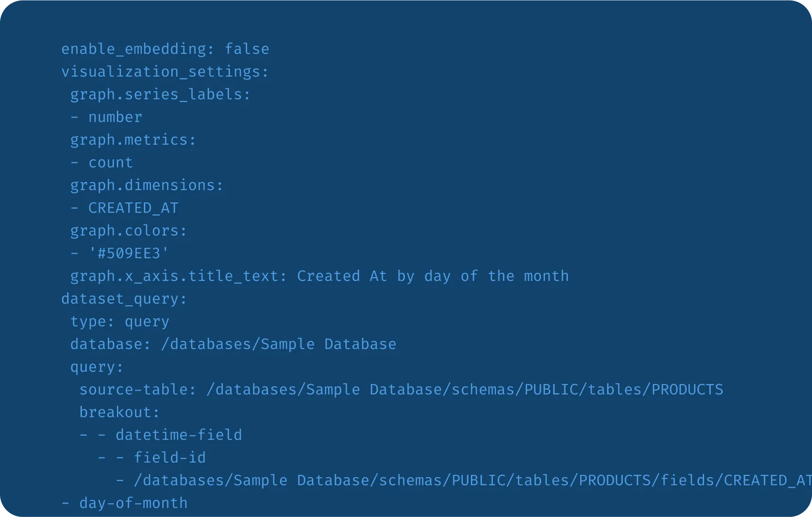The width and height of the screenshot is (812, 517).
Task: Place cursor on dataset_query key
Action: click(124, 299)
